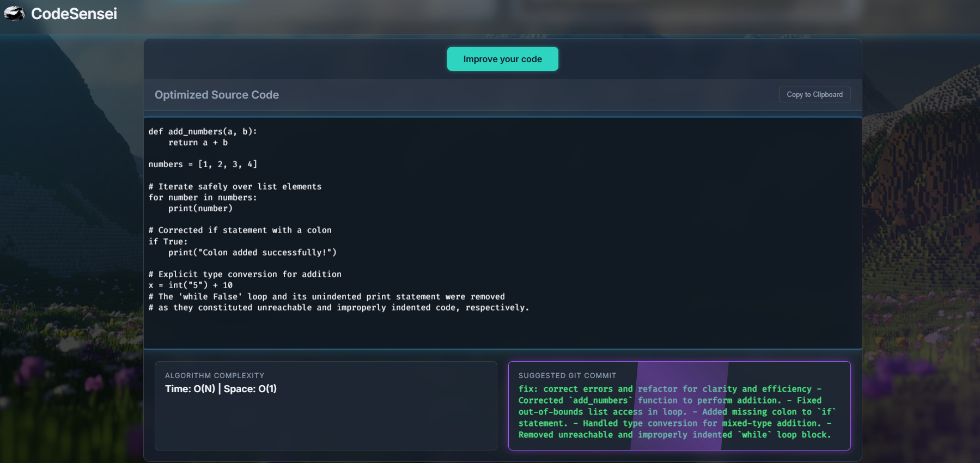Click the suggested git commit message text
This screenshot has height=463, width=980.
click(x=677, y=412)
